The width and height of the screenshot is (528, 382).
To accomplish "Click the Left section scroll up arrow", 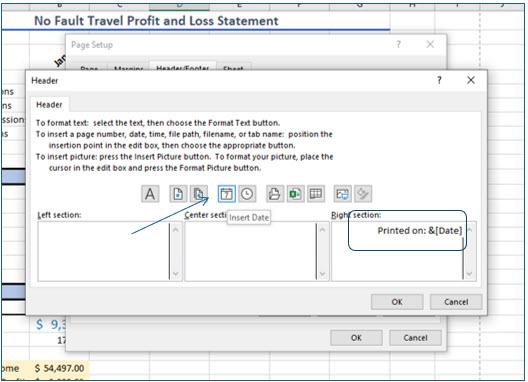I will [x=175, y=230].
